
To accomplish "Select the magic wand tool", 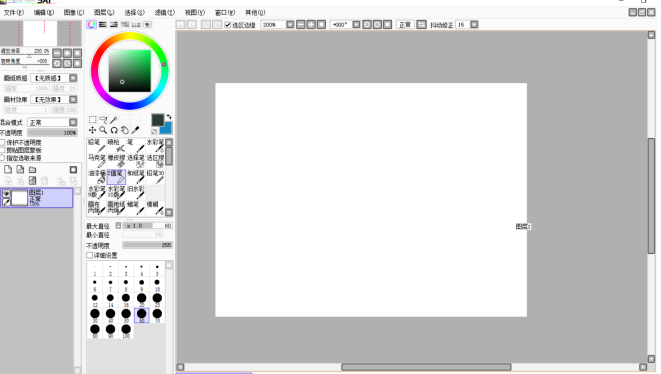I will coord(114,120).
